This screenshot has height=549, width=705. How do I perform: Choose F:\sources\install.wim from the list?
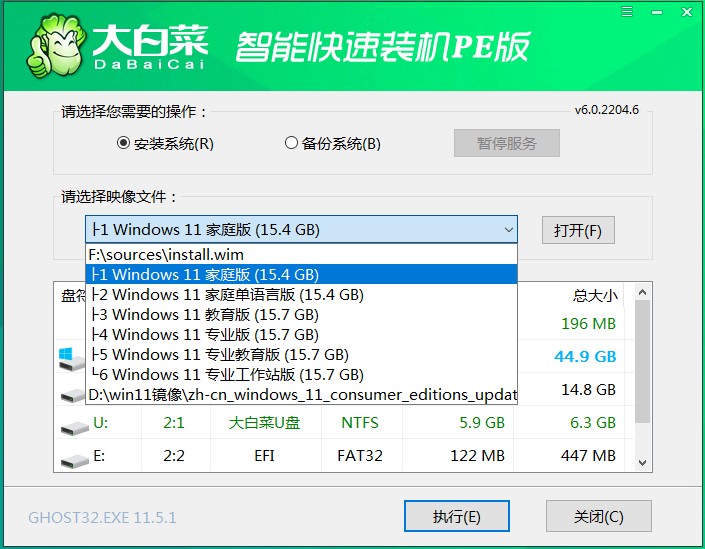tap(301, 254)
